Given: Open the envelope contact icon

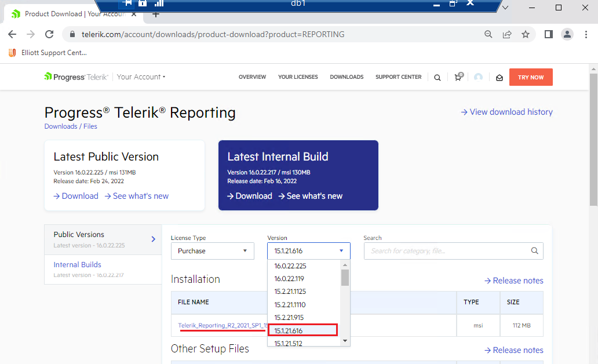Looking at the screenshot, I should (x=499, y=78).
